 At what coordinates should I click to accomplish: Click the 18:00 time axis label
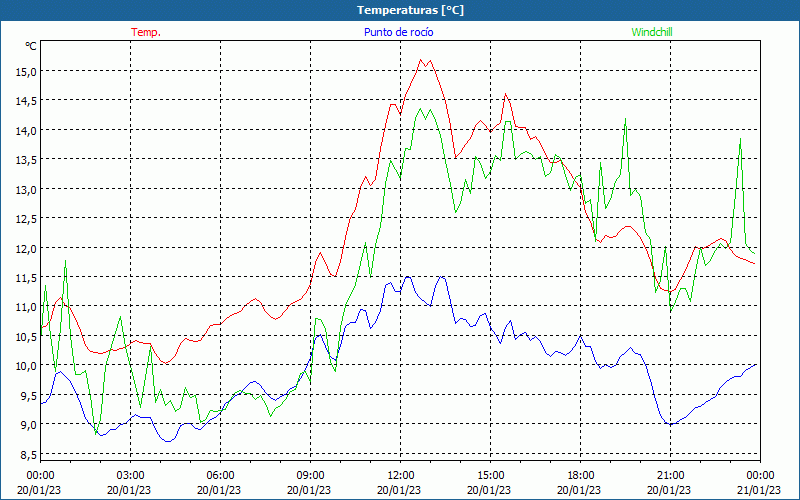tap(580, 476)
